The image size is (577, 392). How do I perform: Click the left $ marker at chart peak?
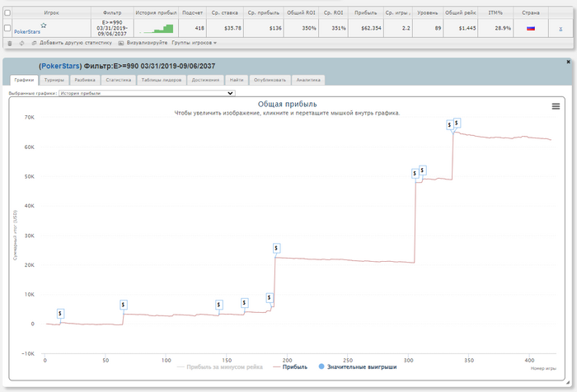point(450,125)
